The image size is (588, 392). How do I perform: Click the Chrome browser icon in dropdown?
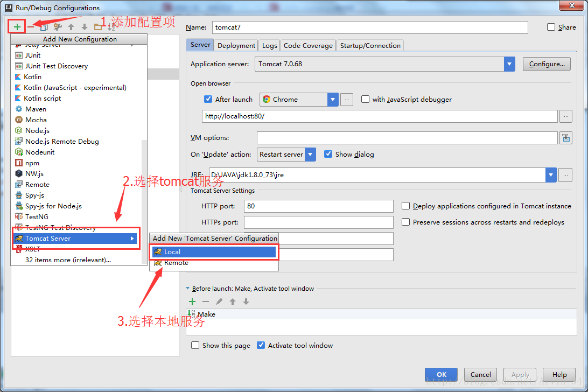pos(267,100)
